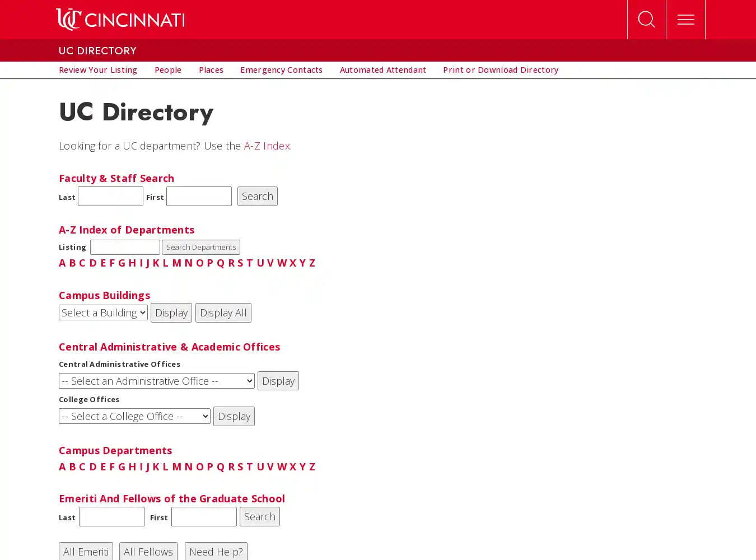Select letter H under Campus Departments
This screenshot has width=756, height=560.
132,466
